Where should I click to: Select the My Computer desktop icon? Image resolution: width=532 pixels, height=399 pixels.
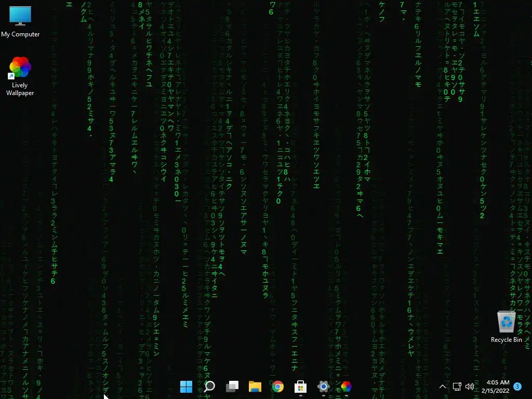20,21
